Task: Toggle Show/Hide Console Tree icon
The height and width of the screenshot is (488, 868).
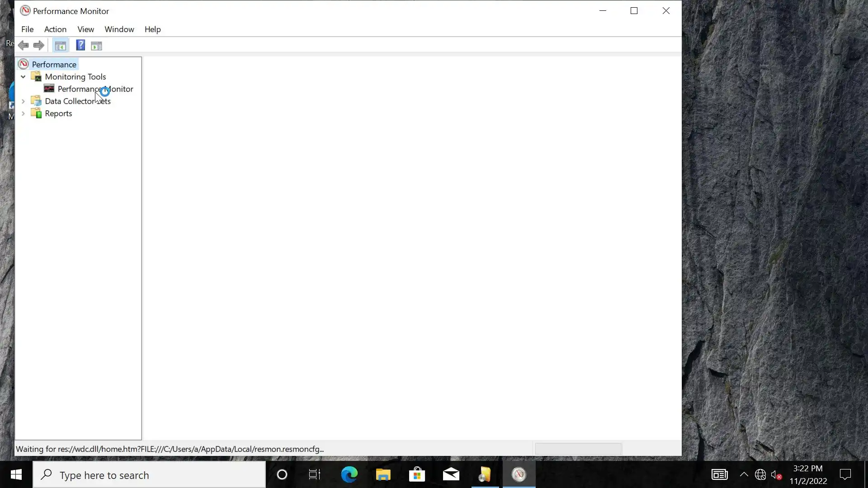Action: coord(60,46)
